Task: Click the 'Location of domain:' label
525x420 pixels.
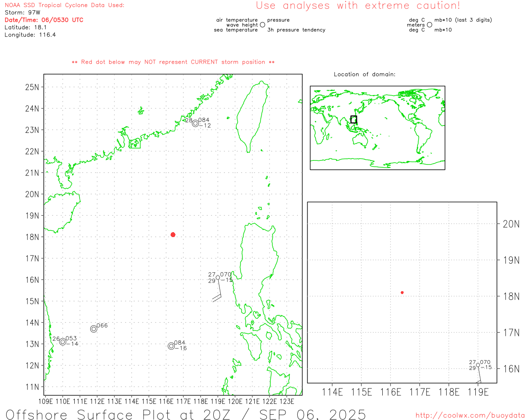Action: click(x=365, y=74)
